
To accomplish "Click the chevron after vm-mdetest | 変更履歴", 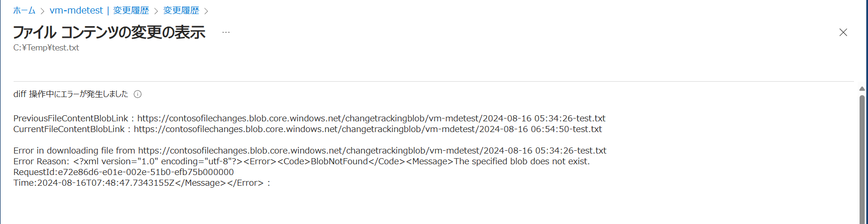I will pos(156,11).
